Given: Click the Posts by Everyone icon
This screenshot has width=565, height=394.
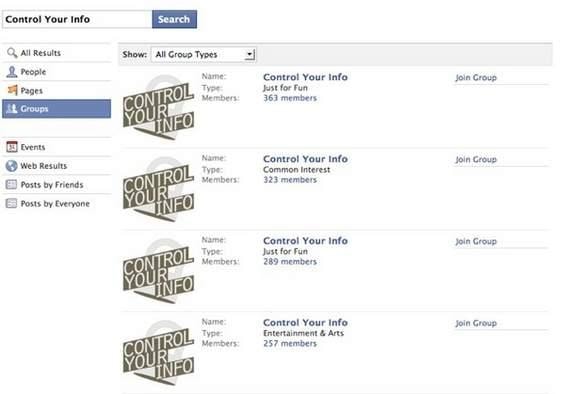Looking at the screenshot, I should 12,203.
